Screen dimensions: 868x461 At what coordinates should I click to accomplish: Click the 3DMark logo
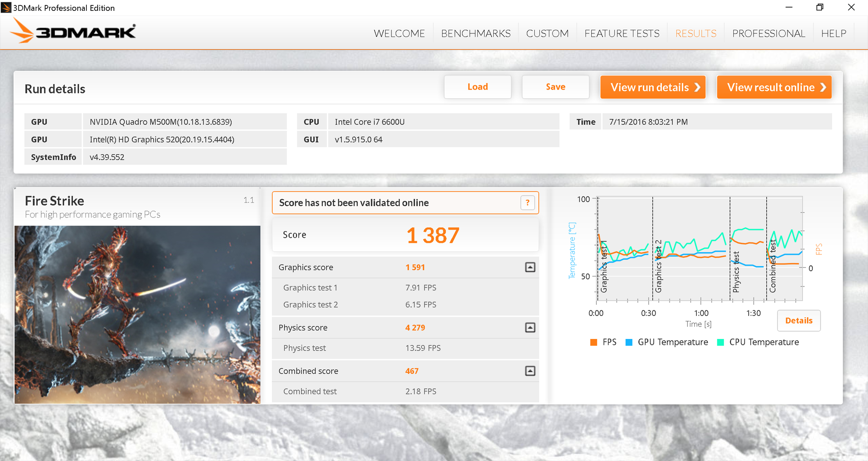72,31
